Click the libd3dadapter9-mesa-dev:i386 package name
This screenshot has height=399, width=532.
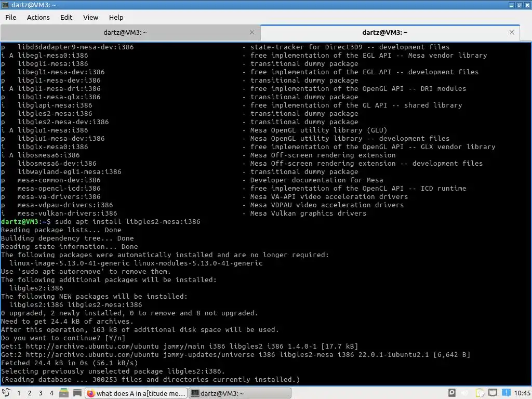pos(76,47)
